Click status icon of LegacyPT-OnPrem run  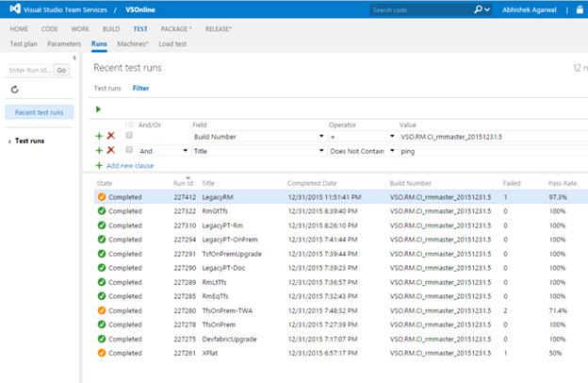pos(102,240)
